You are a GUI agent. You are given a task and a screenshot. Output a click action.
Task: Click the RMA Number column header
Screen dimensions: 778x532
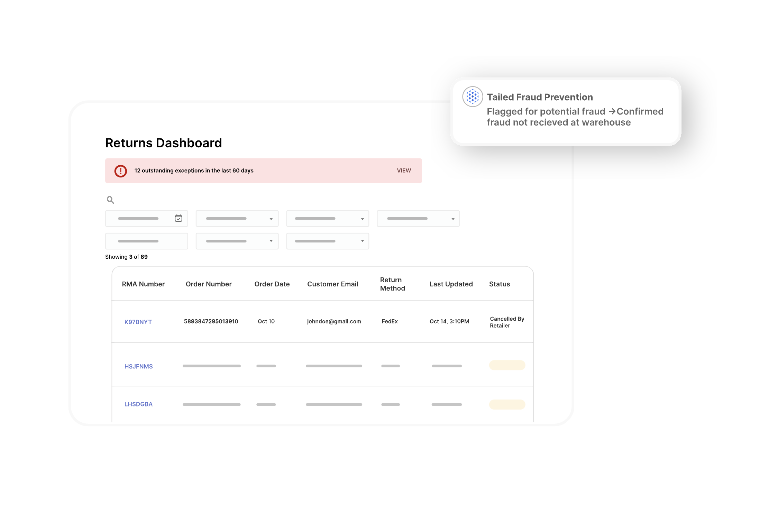[143, 284]
